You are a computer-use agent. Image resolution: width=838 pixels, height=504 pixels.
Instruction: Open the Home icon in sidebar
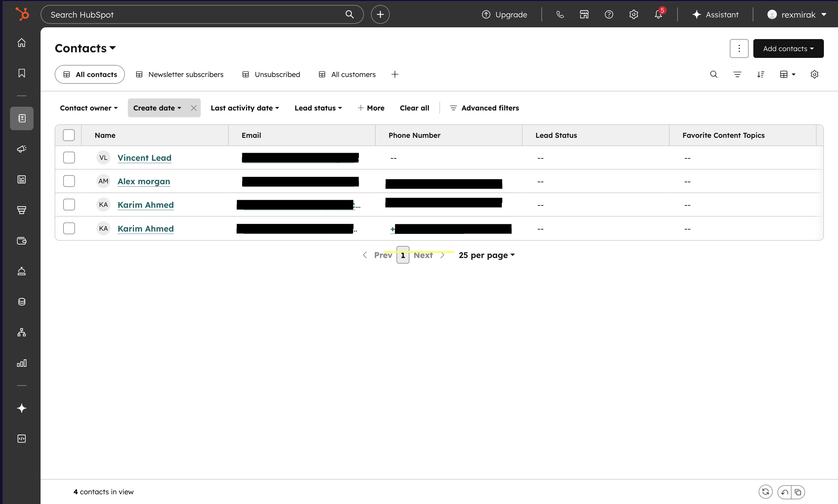(x=22, y=42)
